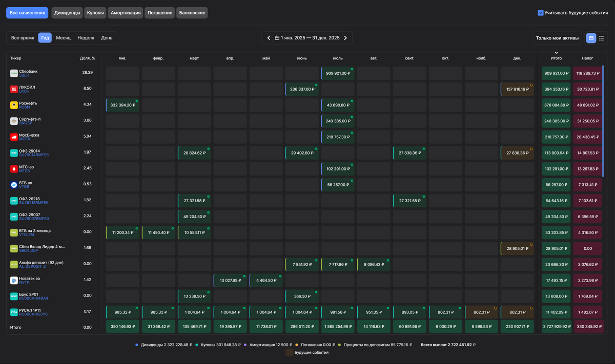This screenshot has height=364, width=615.
Task: Click the LUKOIL ticker logo
Action: click(14, 89)
